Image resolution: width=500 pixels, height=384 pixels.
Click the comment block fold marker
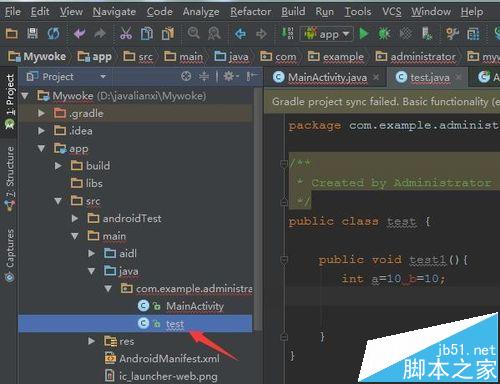point(284,163)
